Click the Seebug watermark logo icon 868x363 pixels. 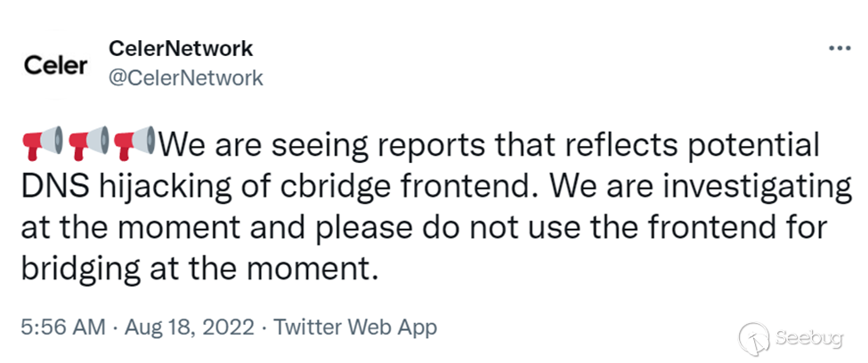click(x=753, y=338)
